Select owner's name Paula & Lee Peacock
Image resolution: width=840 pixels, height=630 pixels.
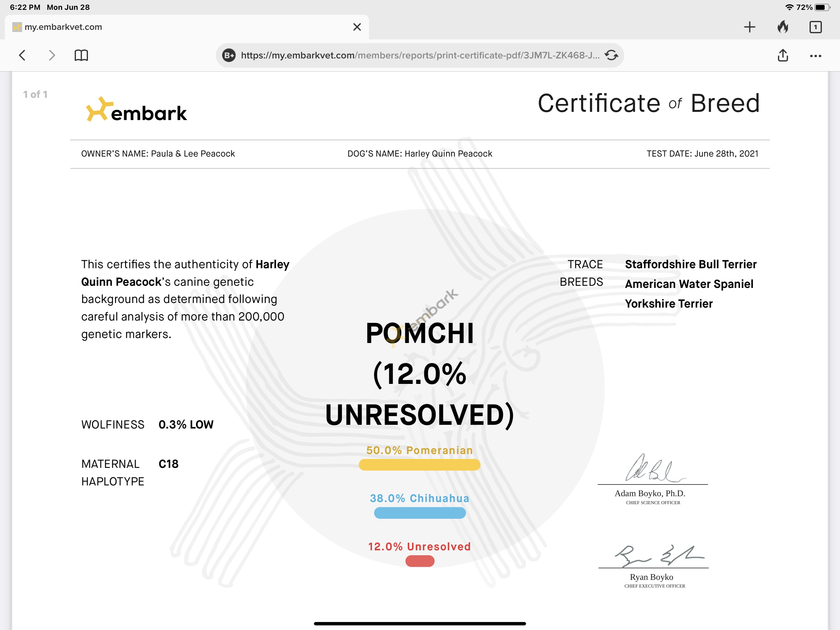coord(193,154)
